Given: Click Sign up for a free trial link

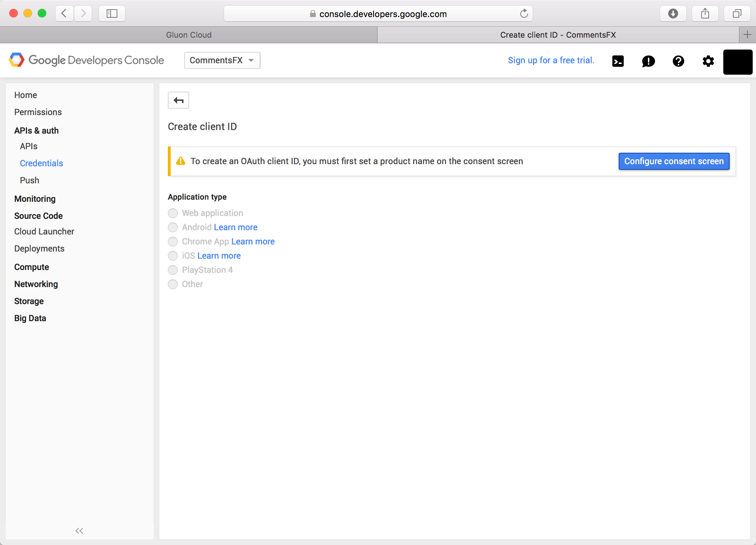Looking at the screenshot, I should pyautogui.click(x=551, y=60).
